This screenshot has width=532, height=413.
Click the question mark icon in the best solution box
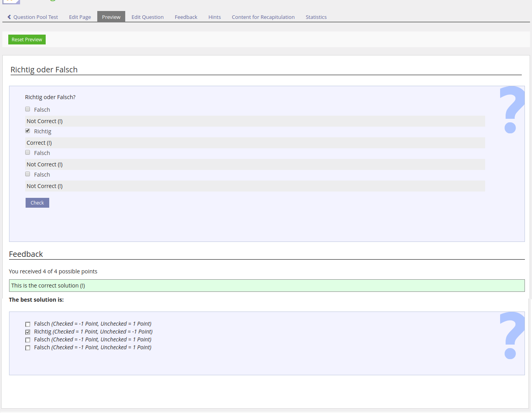(x=511, y=336)
